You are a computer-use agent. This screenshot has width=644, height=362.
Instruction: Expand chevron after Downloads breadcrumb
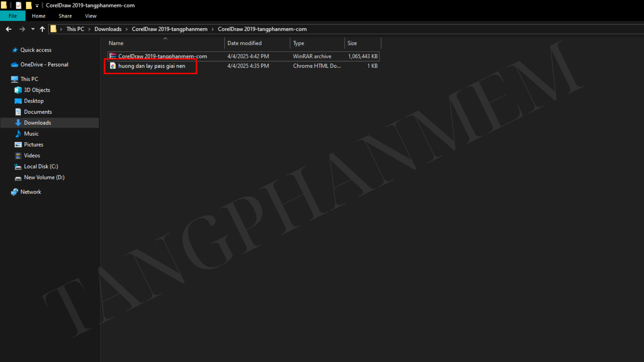[x=127, y=29]
